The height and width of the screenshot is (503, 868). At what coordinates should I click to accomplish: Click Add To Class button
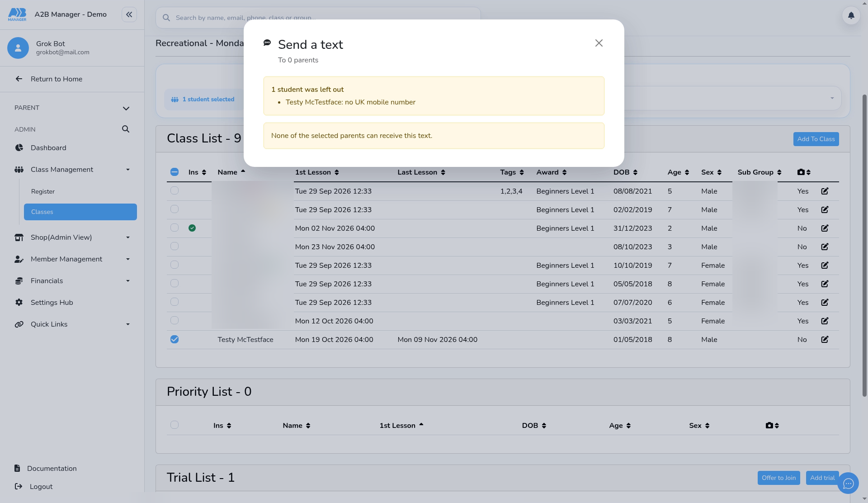pos(816,139)
